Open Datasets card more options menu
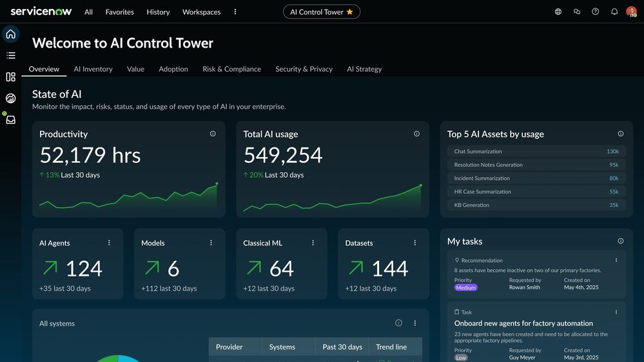 (415, 243)
